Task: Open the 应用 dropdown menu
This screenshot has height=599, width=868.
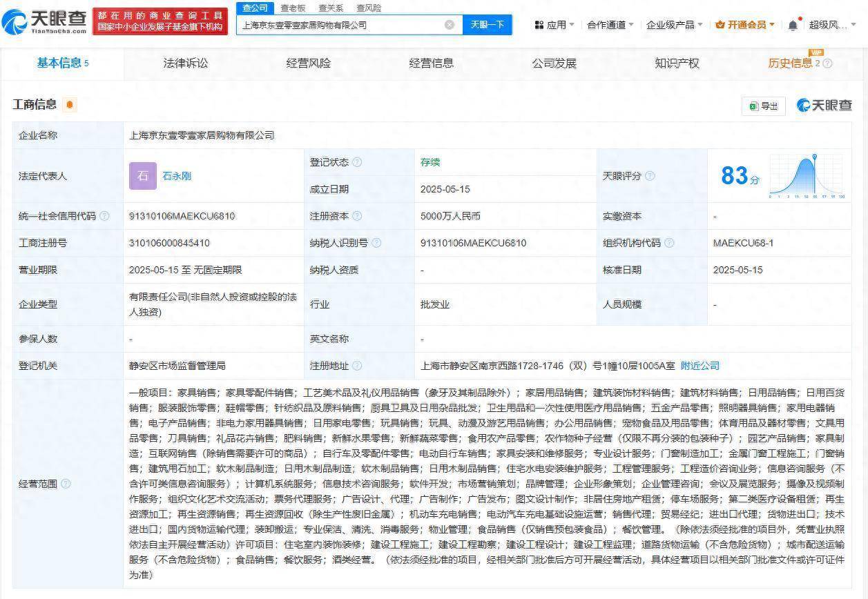Action: pyautogui.click(x=554, y=25)
